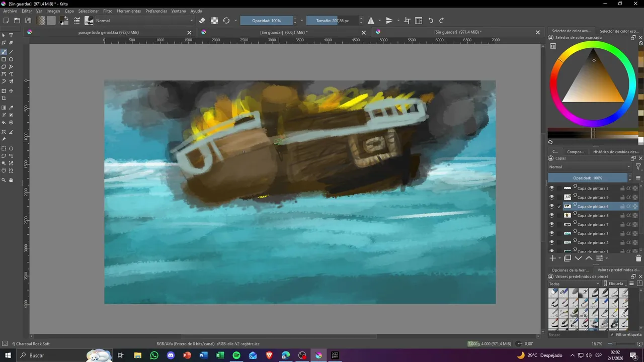Add a new layer with plus button
This screenshot has height=362, width=644.
[x=552, y=258]
